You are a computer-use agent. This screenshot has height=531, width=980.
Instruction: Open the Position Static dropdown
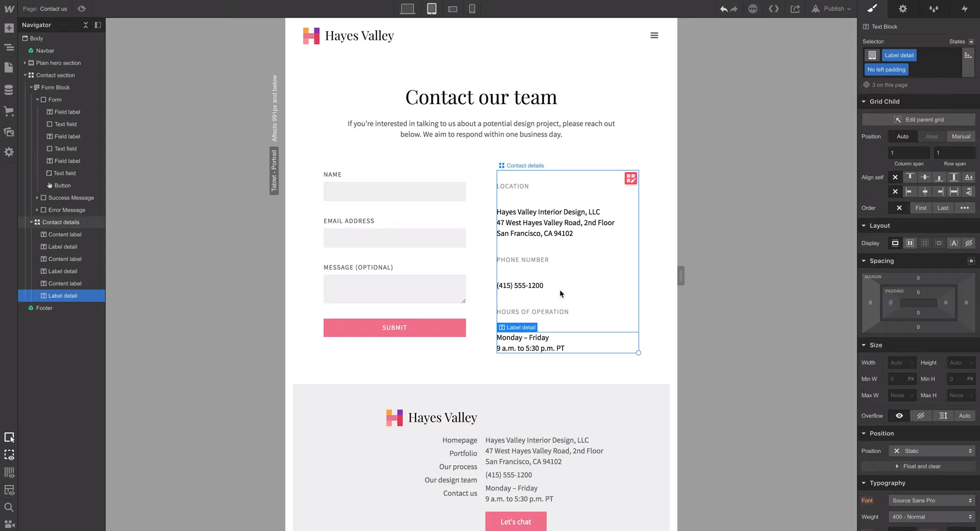[932, 451]
